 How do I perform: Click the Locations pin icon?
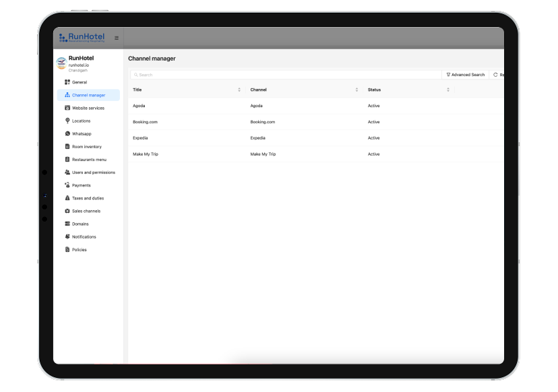click(x=67, y=121)
